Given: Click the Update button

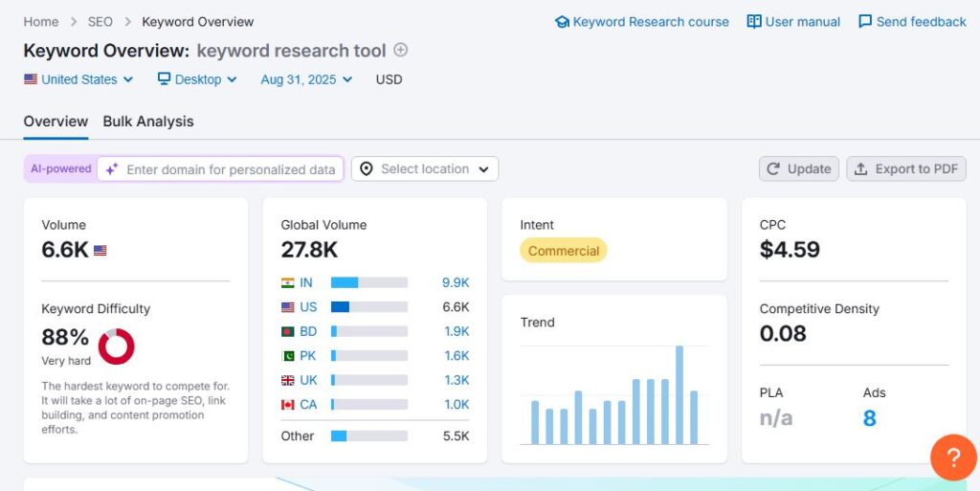Looking at the screenshot, I should [799, 169].
